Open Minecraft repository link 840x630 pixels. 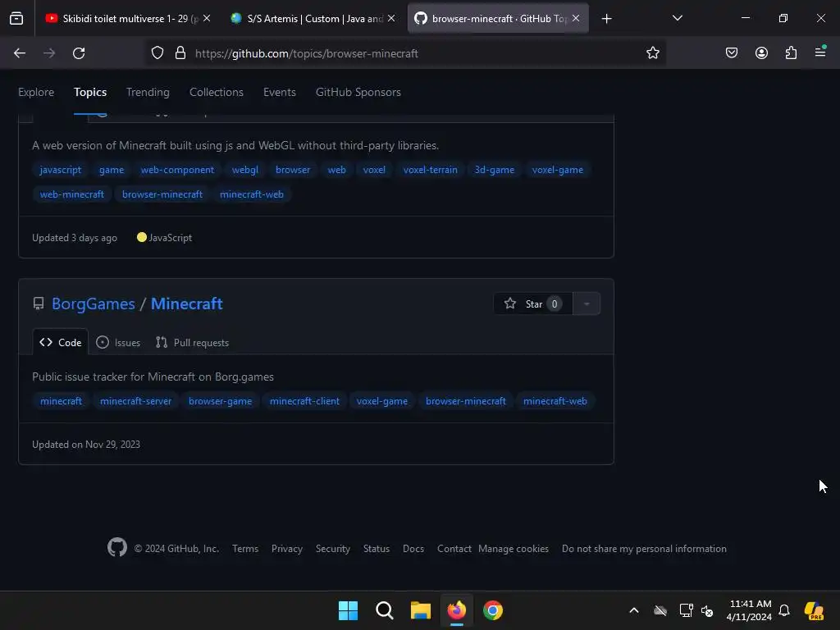tap(186, 304)
